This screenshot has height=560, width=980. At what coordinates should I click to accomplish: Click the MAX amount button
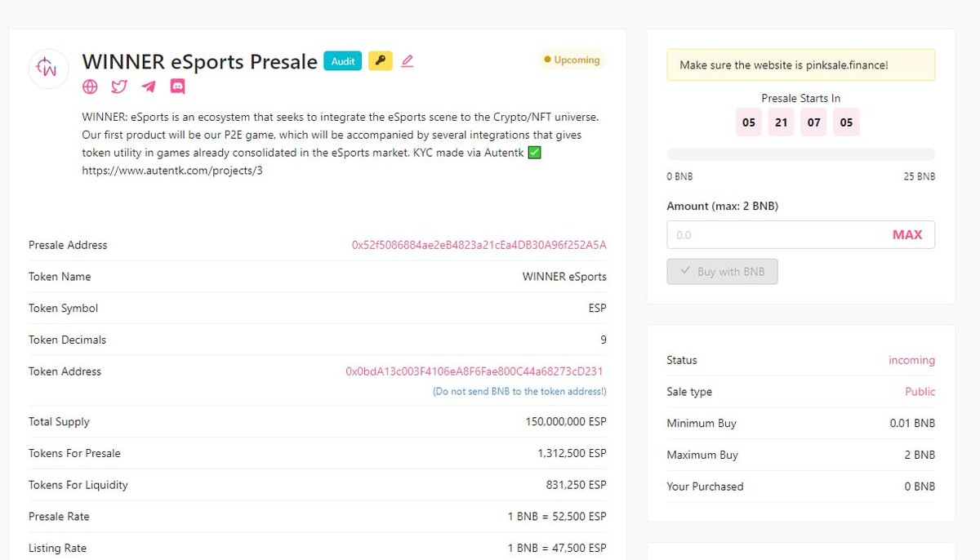click(907, 234)
